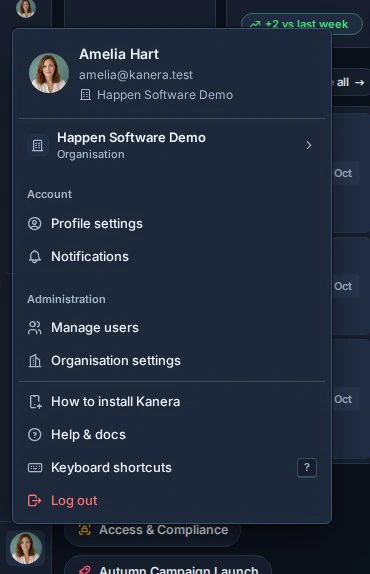Click amelia@kanera.test email text

click(x=136, y=75)
